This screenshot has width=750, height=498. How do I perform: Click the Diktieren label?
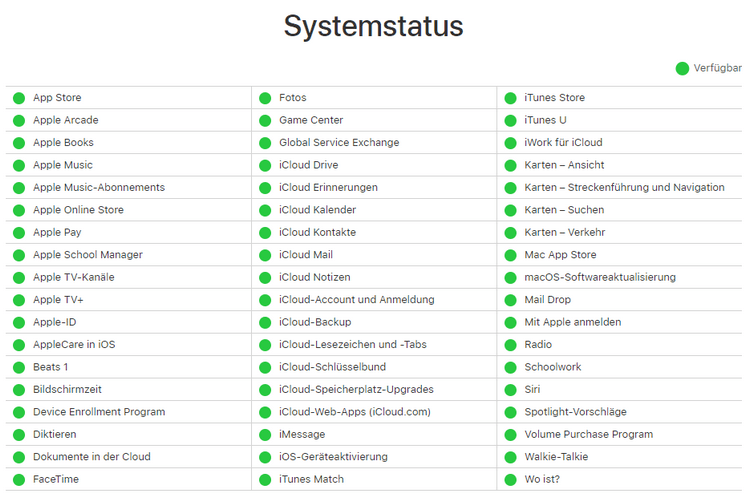[x=55, y=434]
